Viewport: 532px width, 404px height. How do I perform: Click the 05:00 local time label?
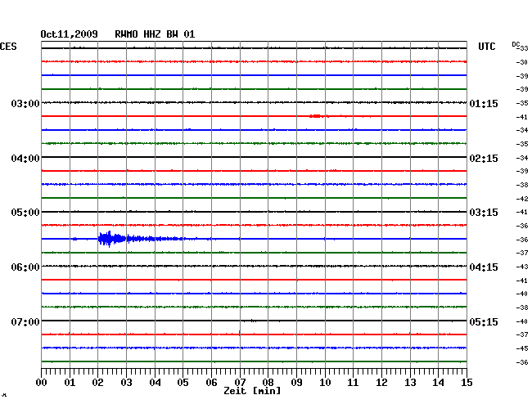[25, 213]
